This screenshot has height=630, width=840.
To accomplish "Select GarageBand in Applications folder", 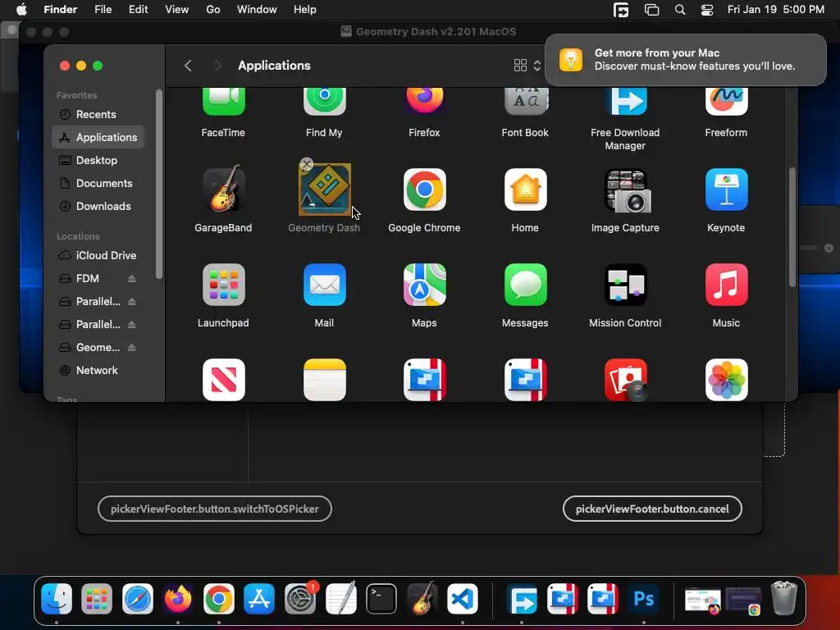I will (223, 189).
